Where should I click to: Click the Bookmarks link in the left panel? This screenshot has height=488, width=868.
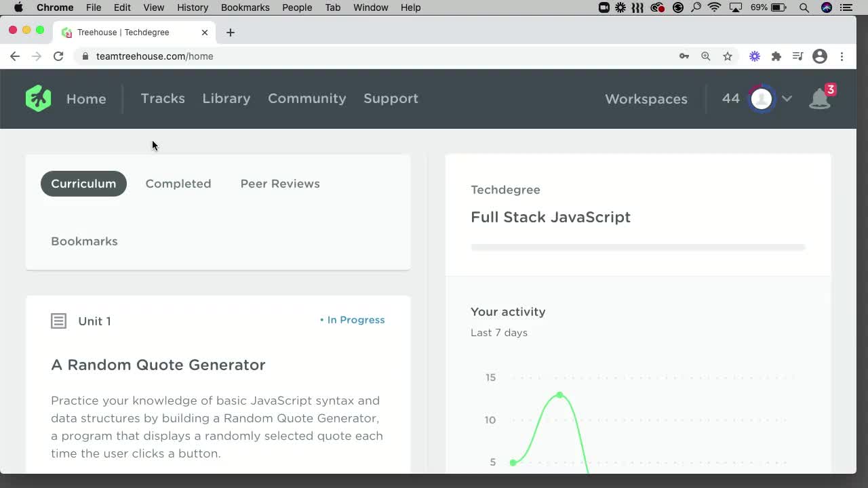click(84, 241)
